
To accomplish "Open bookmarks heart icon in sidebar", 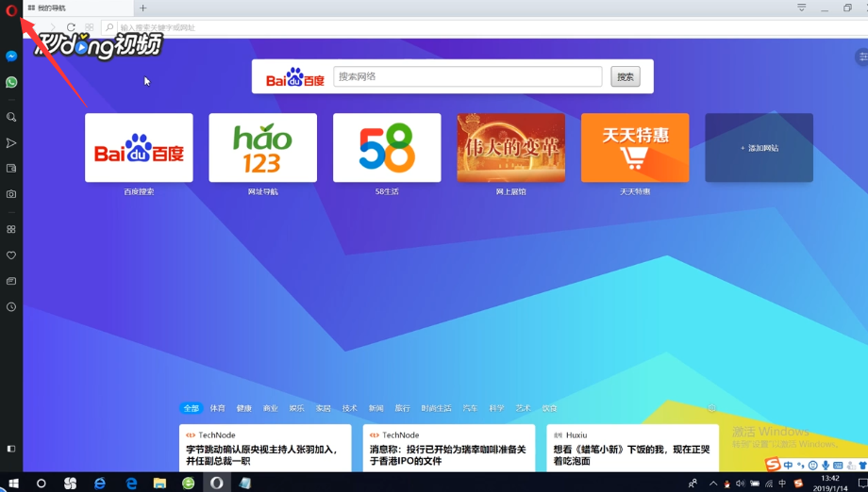I will (x=11, y=255).
